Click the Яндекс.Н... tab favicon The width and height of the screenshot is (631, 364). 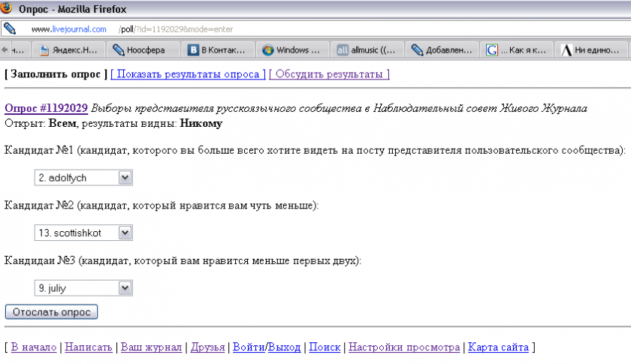pyautogui.click(x=44, y=50)
